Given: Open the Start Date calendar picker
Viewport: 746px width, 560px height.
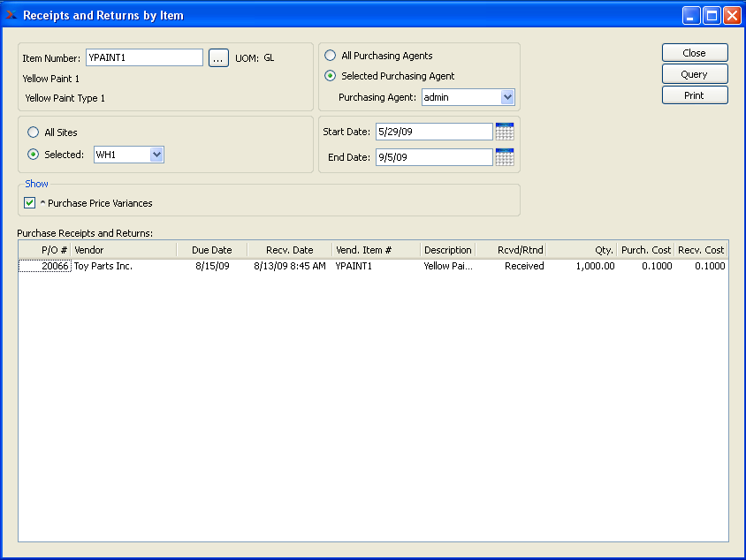Looking at the screenshot, I should (505, 132).
